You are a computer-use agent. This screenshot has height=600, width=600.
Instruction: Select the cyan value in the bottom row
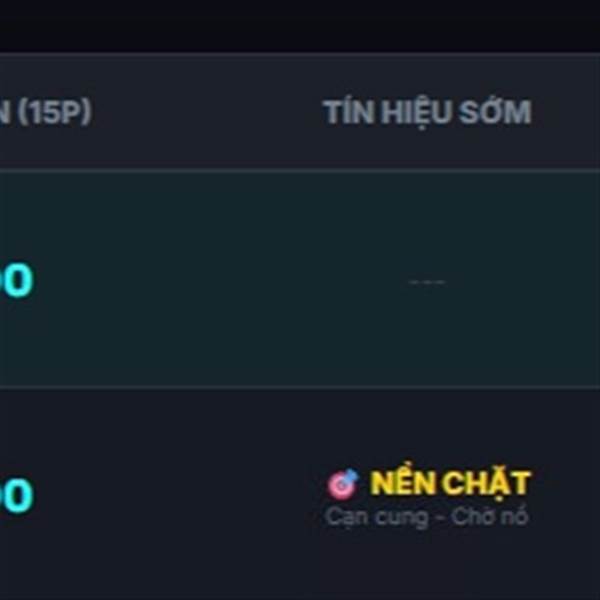15,495
